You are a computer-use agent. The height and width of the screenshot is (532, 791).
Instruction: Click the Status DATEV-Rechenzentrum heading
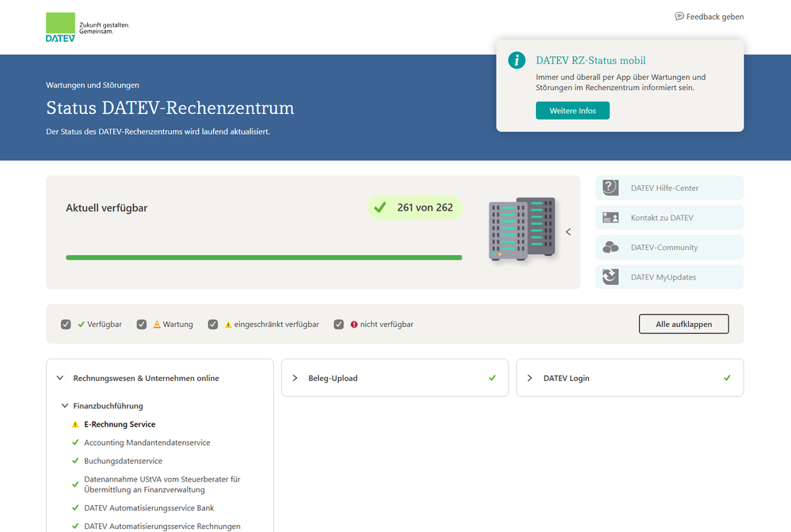(x=170, y=108)
